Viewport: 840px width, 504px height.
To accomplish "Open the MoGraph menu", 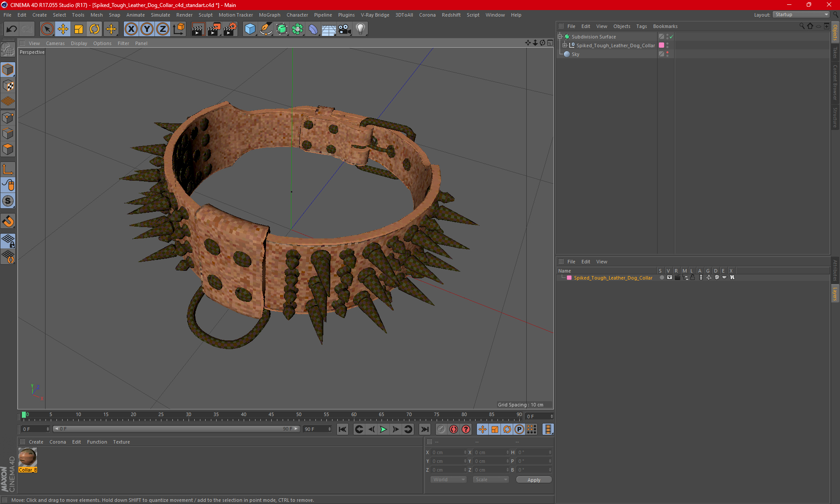I will point(269,15).
